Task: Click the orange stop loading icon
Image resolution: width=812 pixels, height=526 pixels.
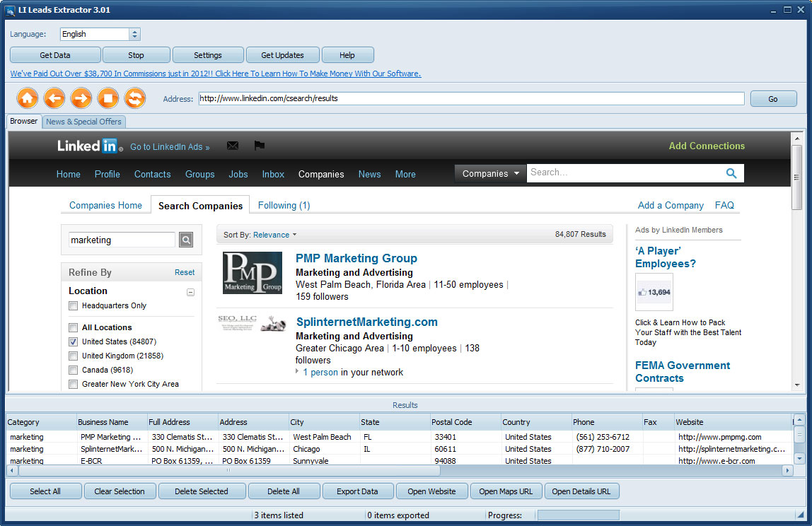Action: 108,98
